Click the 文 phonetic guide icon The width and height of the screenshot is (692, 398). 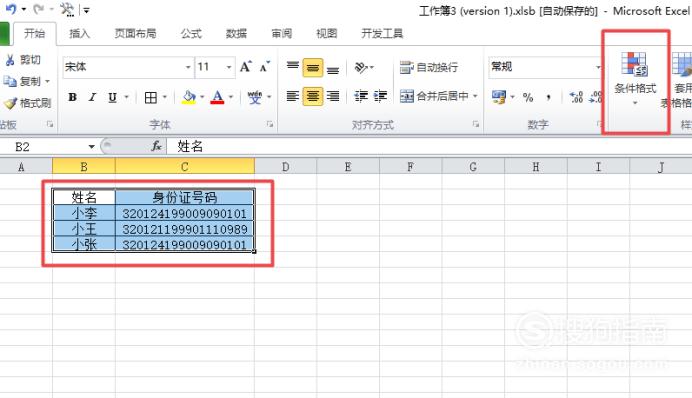(x=255, y=97)
